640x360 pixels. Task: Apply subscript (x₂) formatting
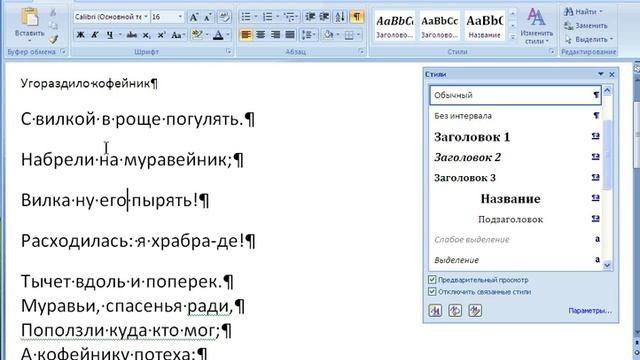point(147,35)
